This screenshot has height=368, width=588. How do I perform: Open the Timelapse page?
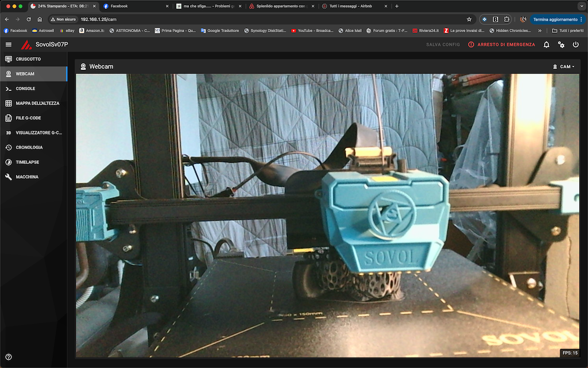(x=27, y=162)
